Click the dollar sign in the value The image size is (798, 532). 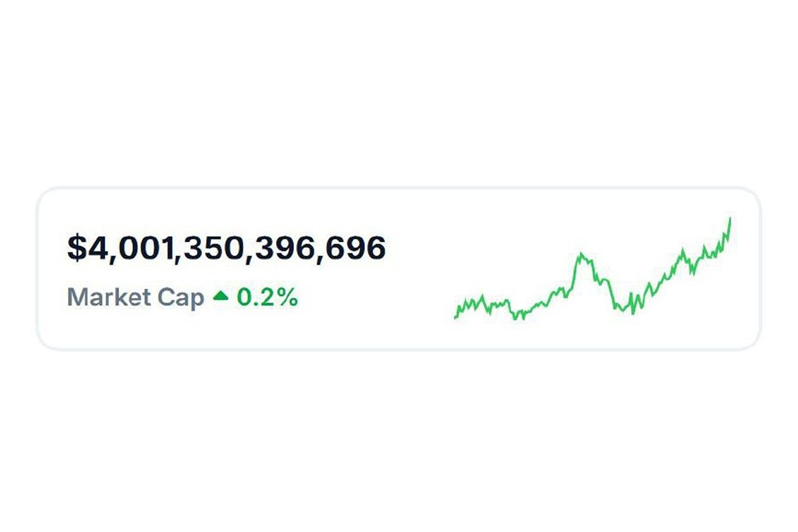77,249
